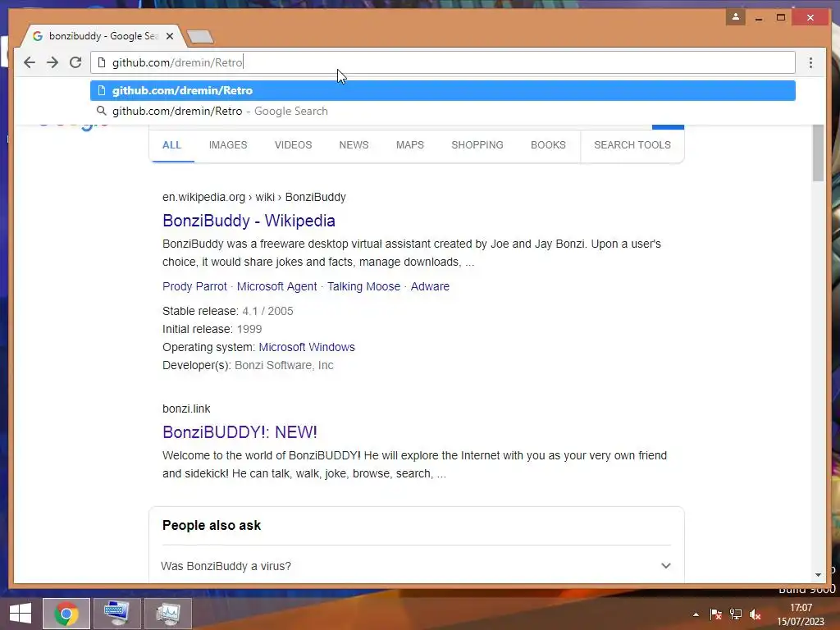Select github.com/dremin/Retro Google Search suggestion
840x630 pixels.
pyautogui.click(x=442, y=111)
